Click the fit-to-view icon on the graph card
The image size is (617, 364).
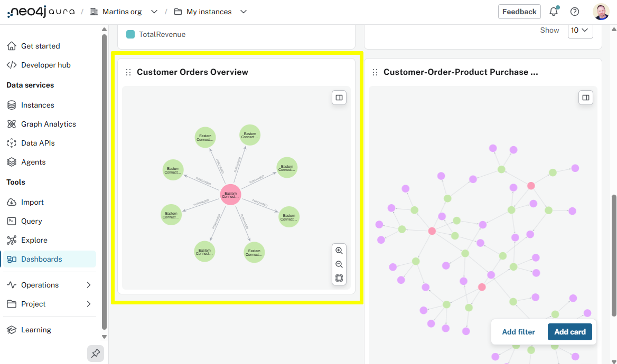click(x=339, y=278)
